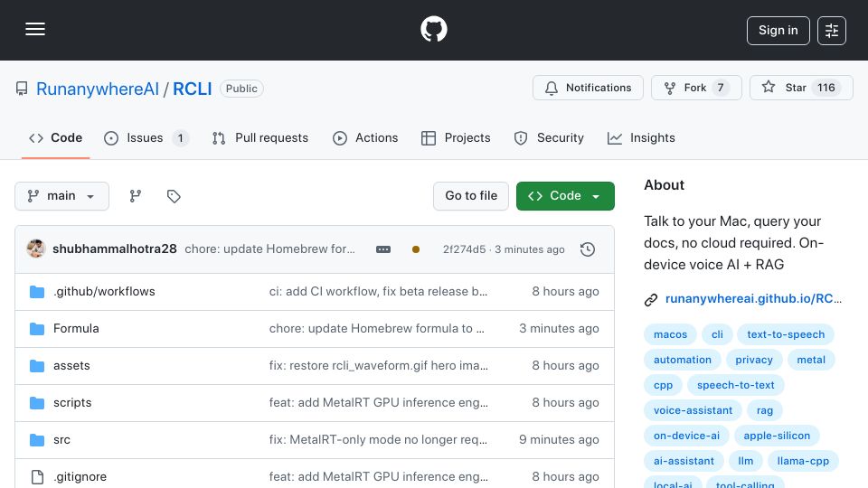Select the llm topic tag

(x=746, y=462)
